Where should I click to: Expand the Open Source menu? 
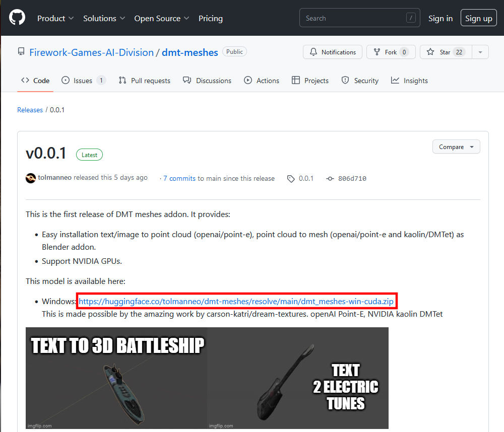tap(162, 18)
